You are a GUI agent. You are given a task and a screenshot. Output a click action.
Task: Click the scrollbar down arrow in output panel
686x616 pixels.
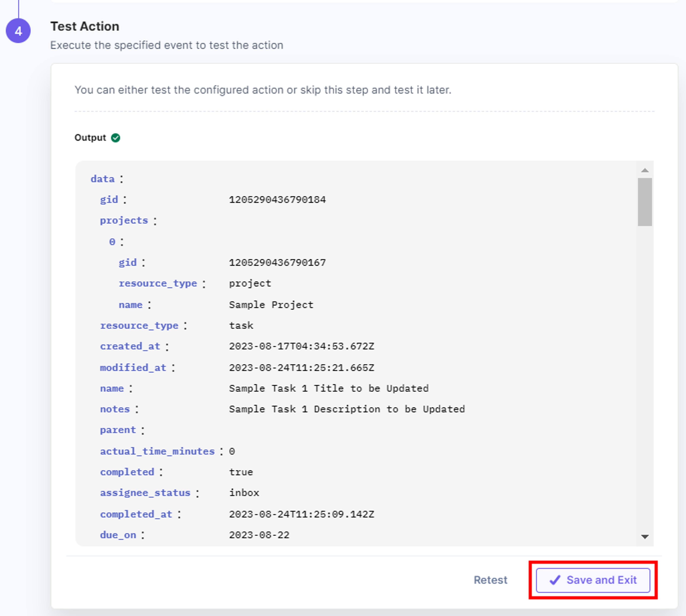tap(645, 537)
